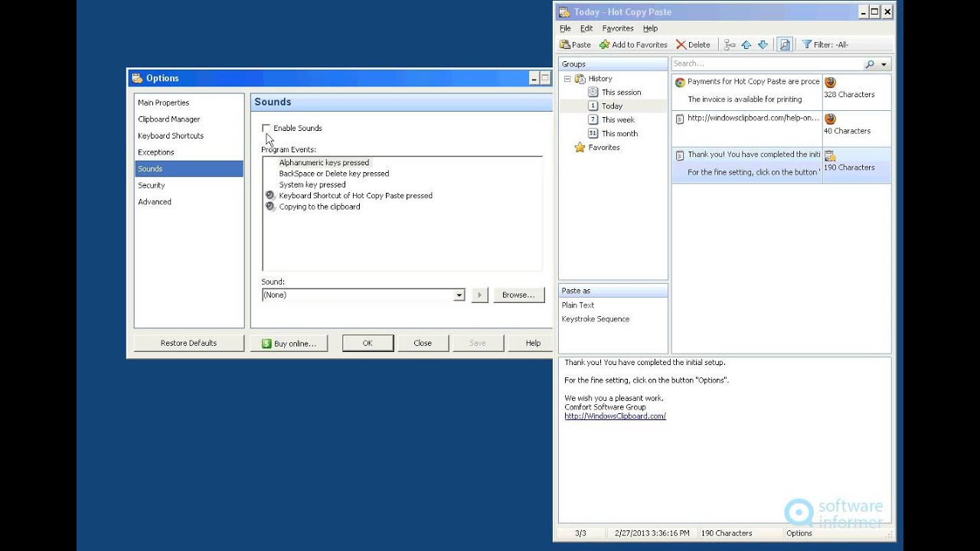Click the Restore Defaults button
Image resolution: width=980 pixels, height=551 pixels.
coord(188,344)
